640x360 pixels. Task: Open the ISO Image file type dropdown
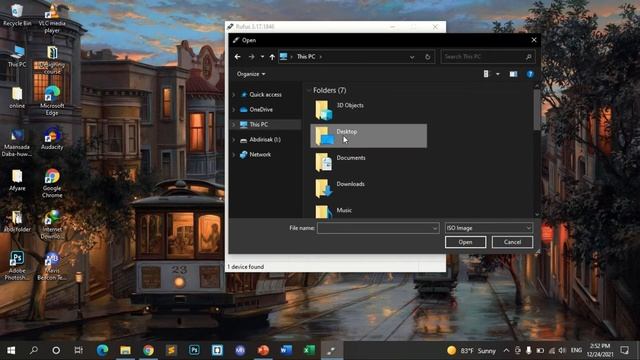point(489,228)
